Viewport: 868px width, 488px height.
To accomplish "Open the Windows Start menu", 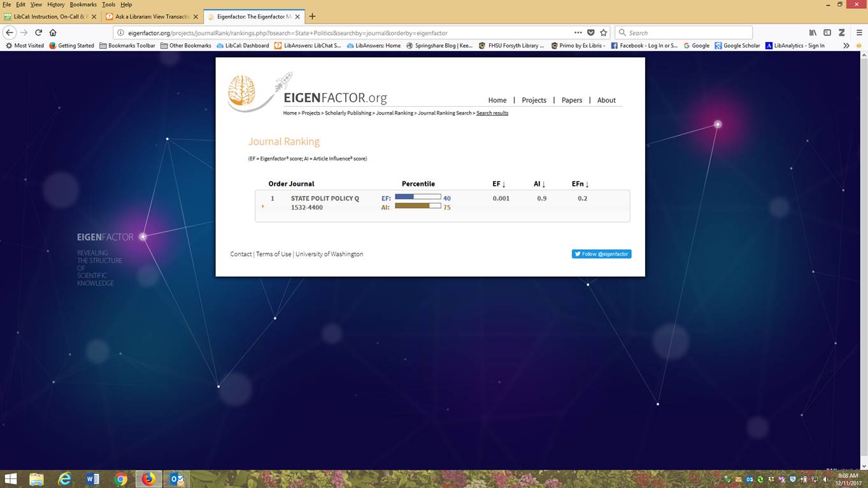I will pyautogui.click(x=11, y=479).
